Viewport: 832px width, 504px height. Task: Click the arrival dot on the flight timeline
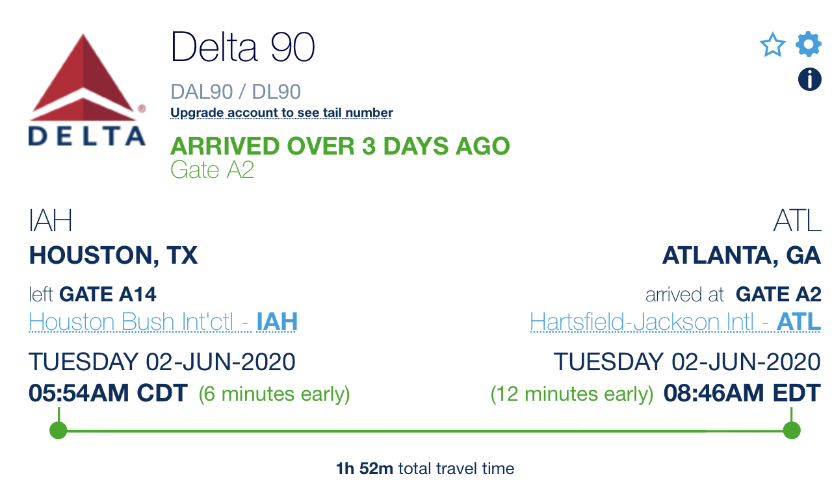(x=792, y=430)
